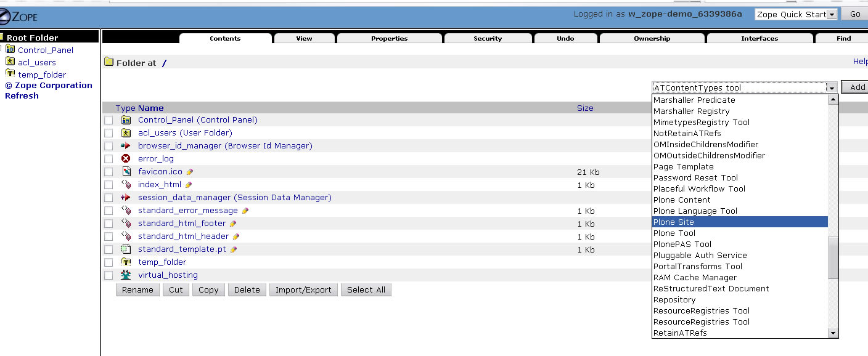Pick Pluggable Auth Service in add list
Image resolution: width=868 pixels, height=356 pixels.
click(740, 255)
